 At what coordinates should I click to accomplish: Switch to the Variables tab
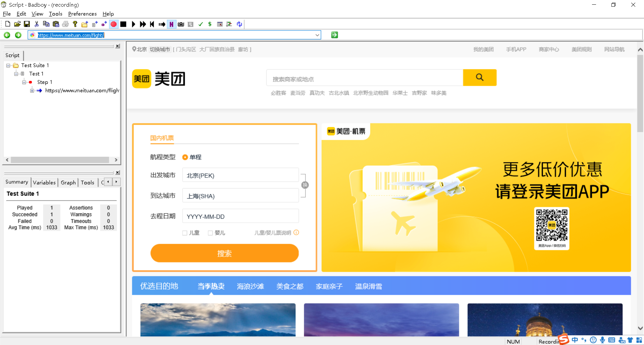(x=44, y=182)
